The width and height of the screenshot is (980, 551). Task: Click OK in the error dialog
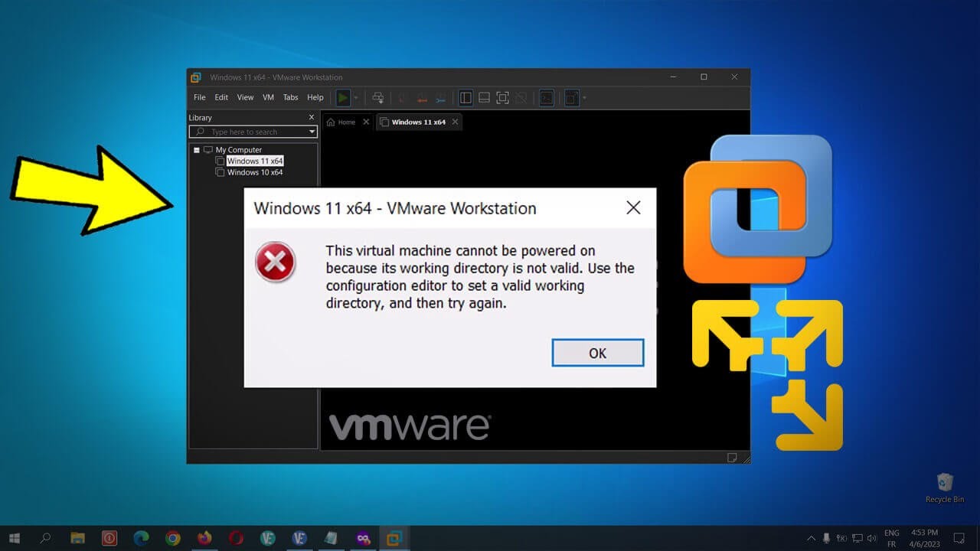click(x=598, y=353)
